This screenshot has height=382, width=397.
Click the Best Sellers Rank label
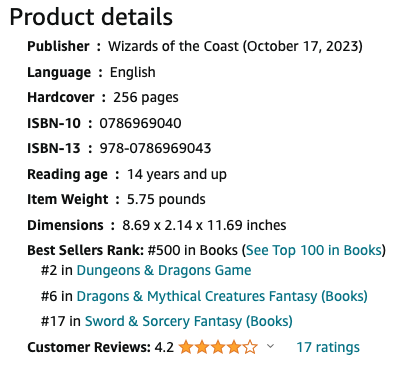pyautogui.click(x=86, y=250)
